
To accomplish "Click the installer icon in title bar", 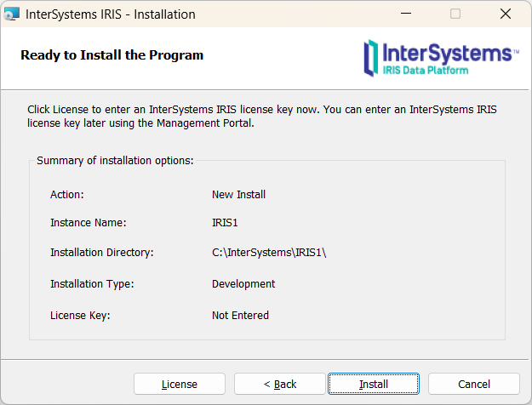I will (x=12, y=14).
